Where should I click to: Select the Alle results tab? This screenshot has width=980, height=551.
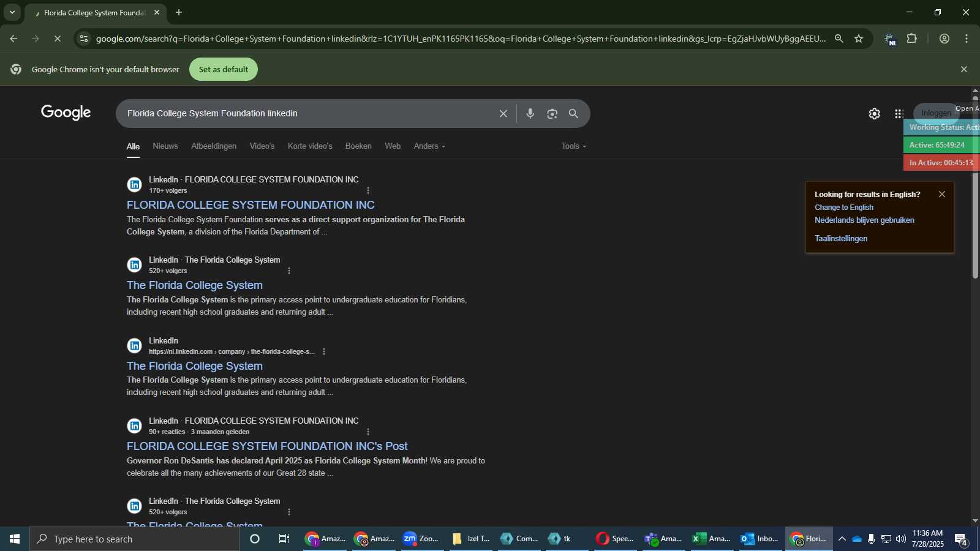[x=133, y=146]
